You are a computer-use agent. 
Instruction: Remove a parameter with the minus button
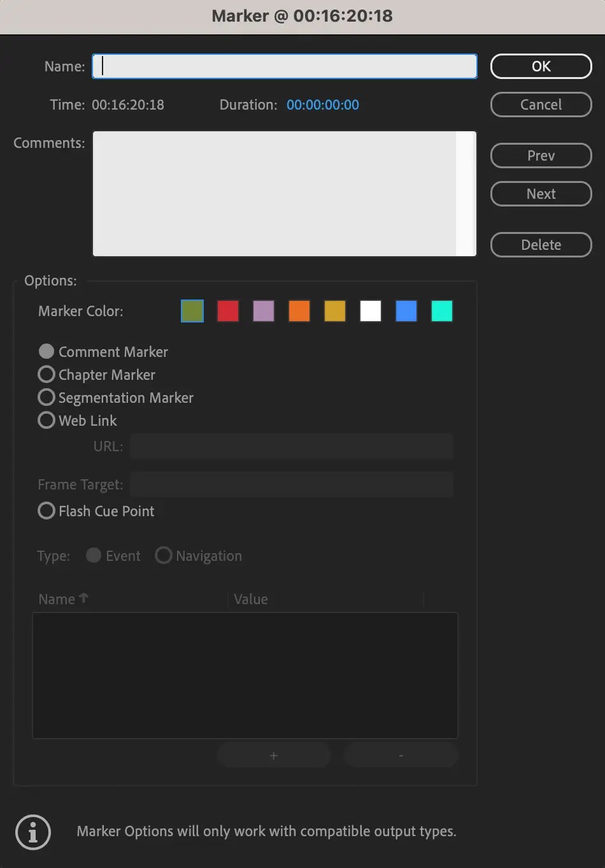401,755
